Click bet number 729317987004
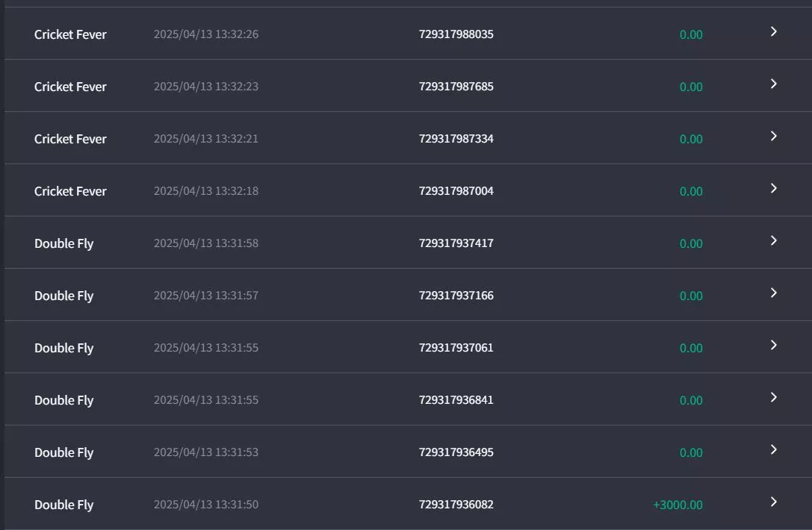The width and height of the screenshot is (812, 530). coord(456,190)
